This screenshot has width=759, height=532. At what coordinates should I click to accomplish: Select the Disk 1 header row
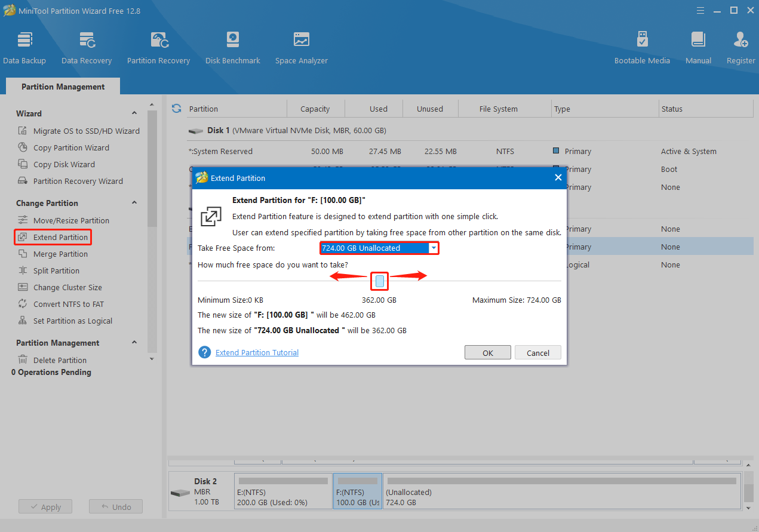tap(469, 130)
